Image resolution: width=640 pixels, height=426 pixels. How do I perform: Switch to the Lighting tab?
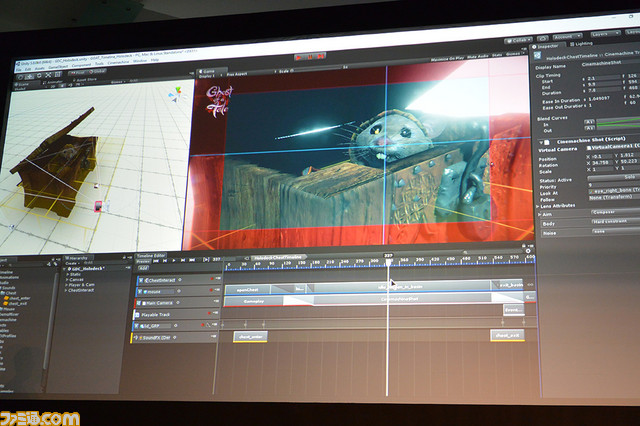pyautogui.click(x=582, y=44)
